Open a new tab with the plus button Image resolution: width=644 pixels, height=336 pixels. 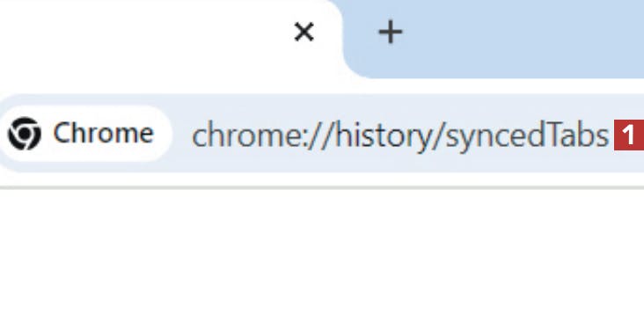tap(390, 33)
